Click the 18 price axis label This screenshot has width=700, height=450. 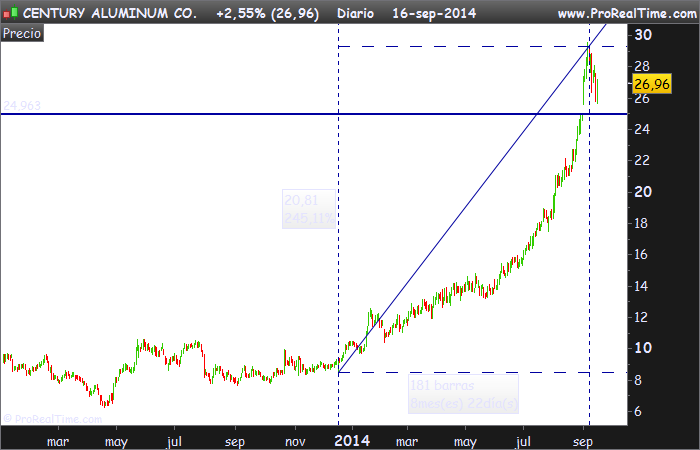642,223
